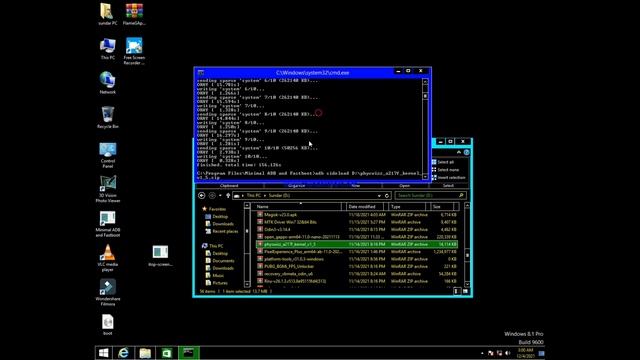640x360 pixels.
Task: Select Pictures in navigation pane
Action: 216,283
